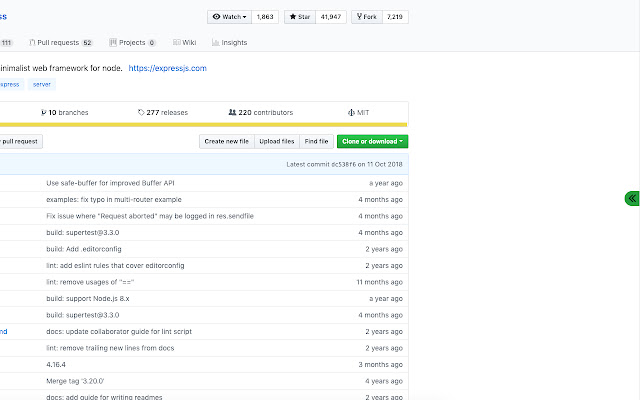The height and width of the screenshot is (400, 640).
Task: View the 10 branches link
Action: 64,113
